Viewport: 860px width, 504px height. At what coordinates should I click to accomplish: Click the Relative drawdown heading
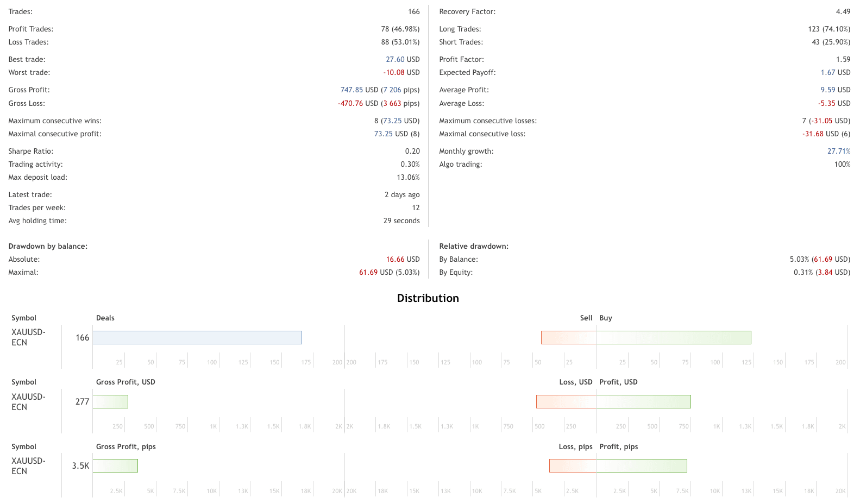(474, 246)
